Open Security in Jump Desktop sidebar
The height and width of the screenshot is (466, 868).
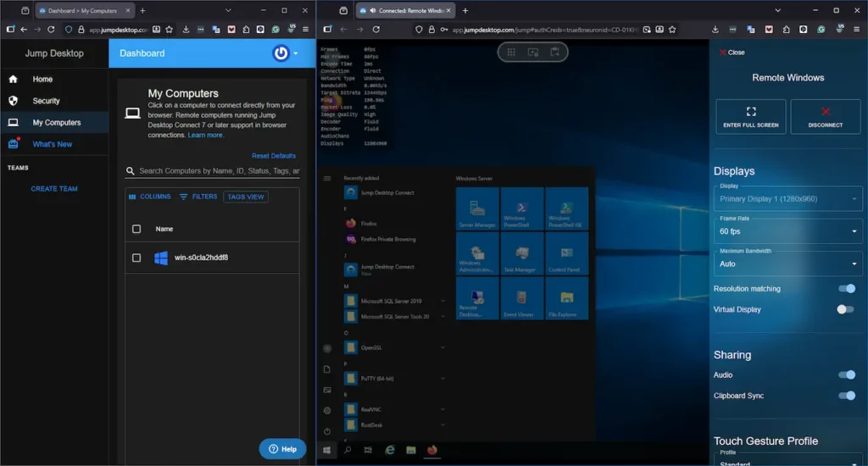[x=54, y=101]
